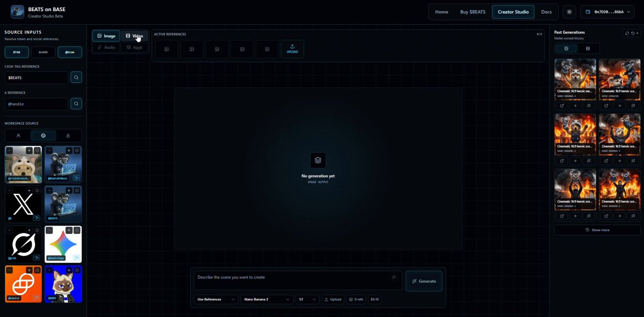Add first past generation as reference
This screenshot has height=317, width=644.
coord(575,106)
